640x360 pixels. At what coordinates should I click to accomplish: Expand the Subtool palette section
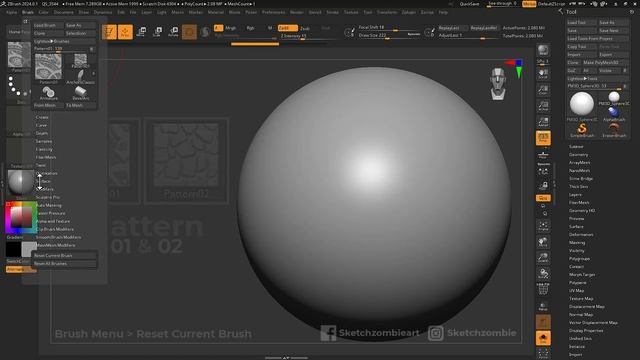click(x=576, y=147)
